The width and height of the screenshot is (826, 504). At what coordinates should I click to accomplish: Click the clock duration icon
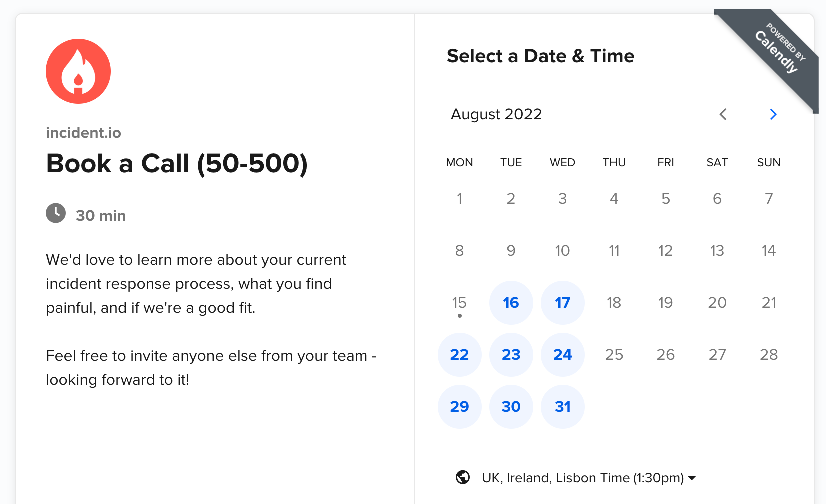56,213
